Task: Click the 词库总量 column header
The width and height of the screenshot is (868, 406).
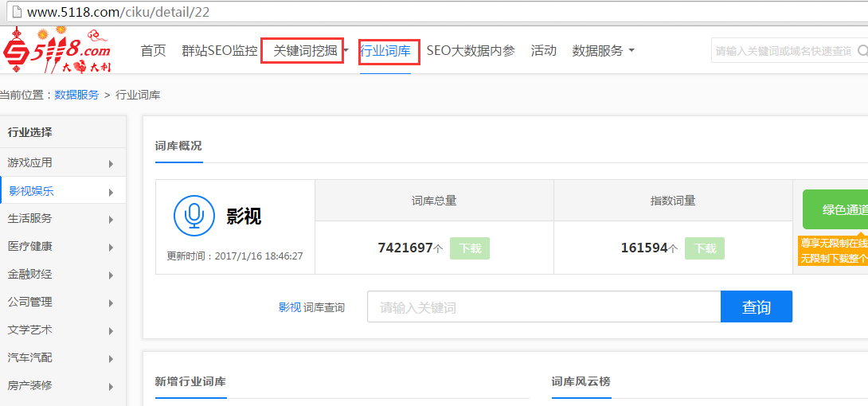Action: [x=434, y=201]
